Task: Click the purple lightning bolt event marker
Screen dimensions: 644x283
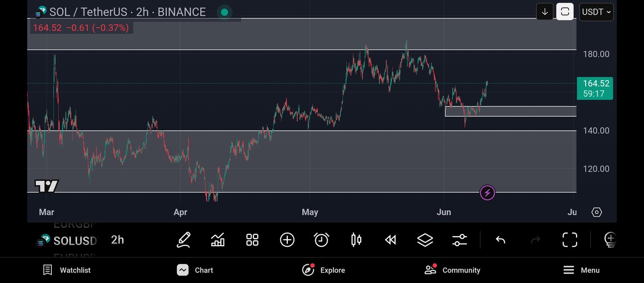Action: coord(487,192)
